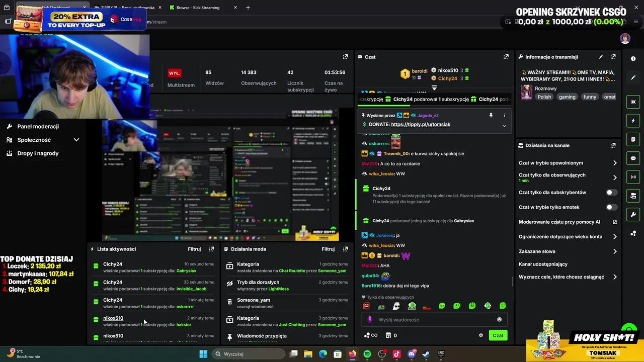
Task: Open Discord from the taskbar
Action: (412, 354)
